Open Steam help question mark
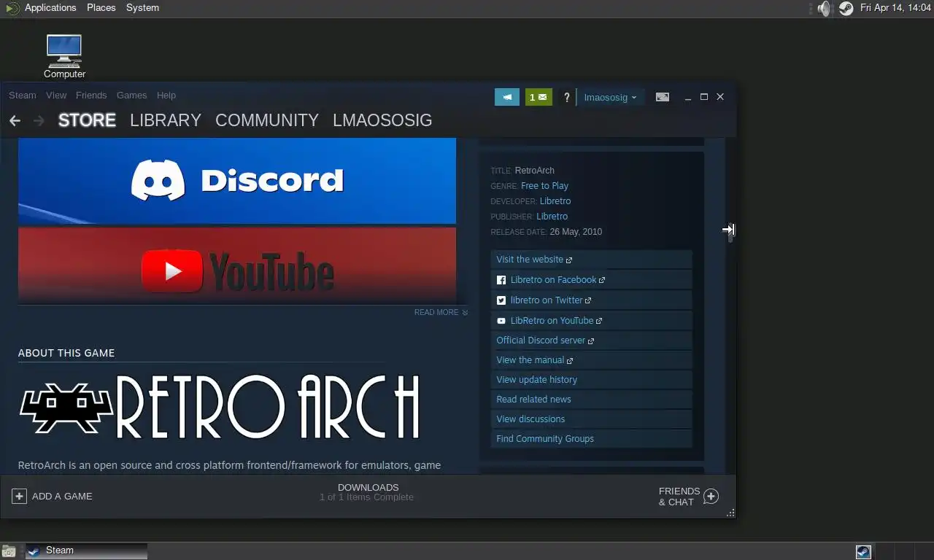 point(566,97)
